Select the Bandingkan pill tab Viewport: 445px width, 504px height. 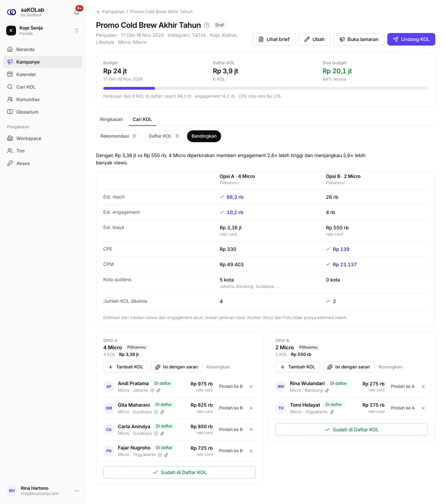(204, 136)
